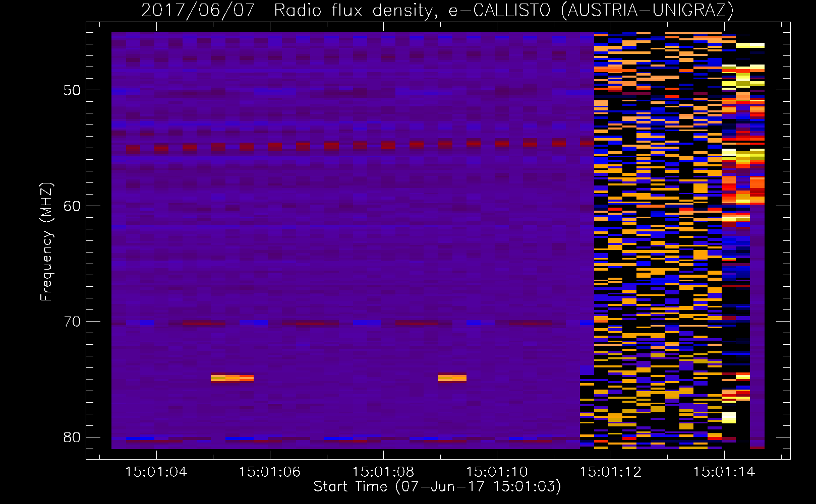Image resolution: width=816 pixels, height=504 pixels.
Task: Click the orange burst near 75 MHz at 15:01:09
Action: tap(452, 378)
